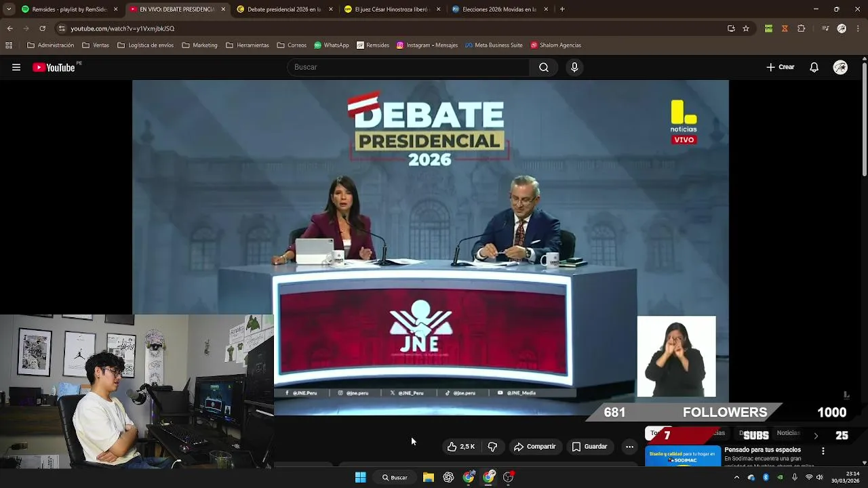
Task: Open Instagram - Mensajes bookmark
Action: click(x=427, y=45)
